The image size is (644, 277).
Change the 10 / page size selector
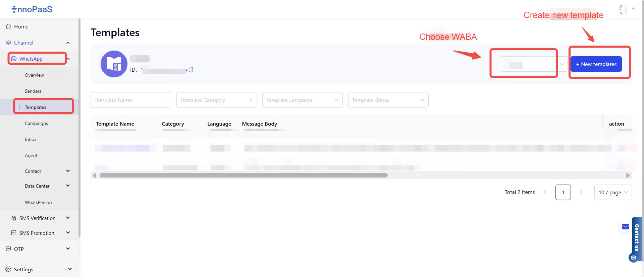tap(612, 192)
